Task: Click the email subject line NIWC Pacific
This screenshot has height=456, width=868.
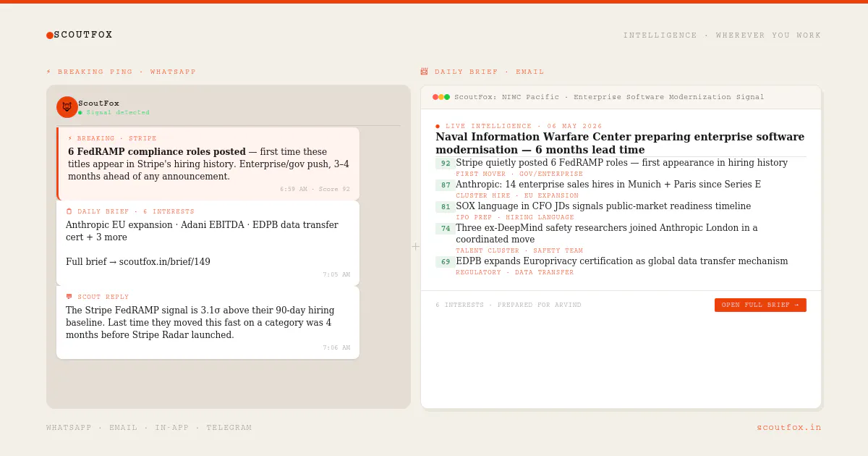Action: pos(609,97)
